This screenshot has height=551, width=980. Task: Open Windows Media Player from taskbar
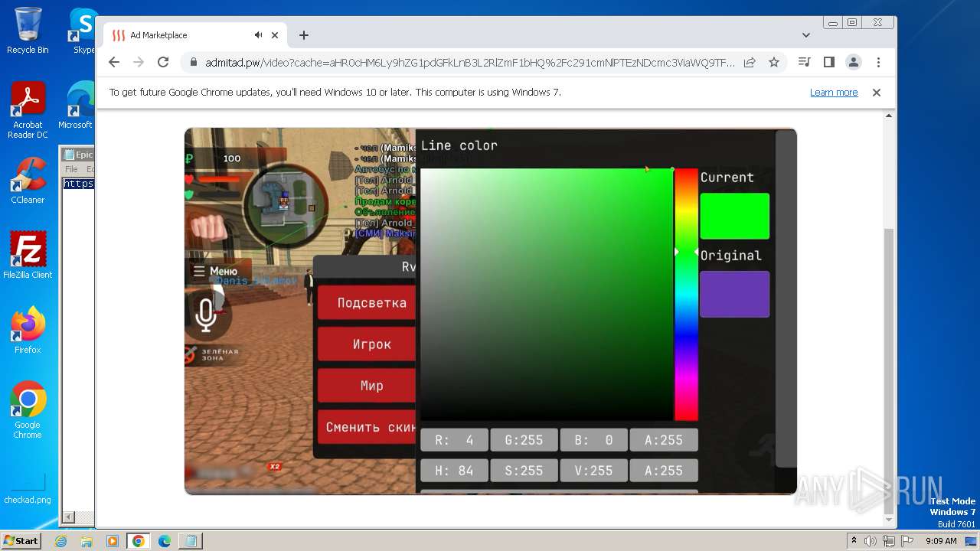pyautogui.click(x=113, y=541)
